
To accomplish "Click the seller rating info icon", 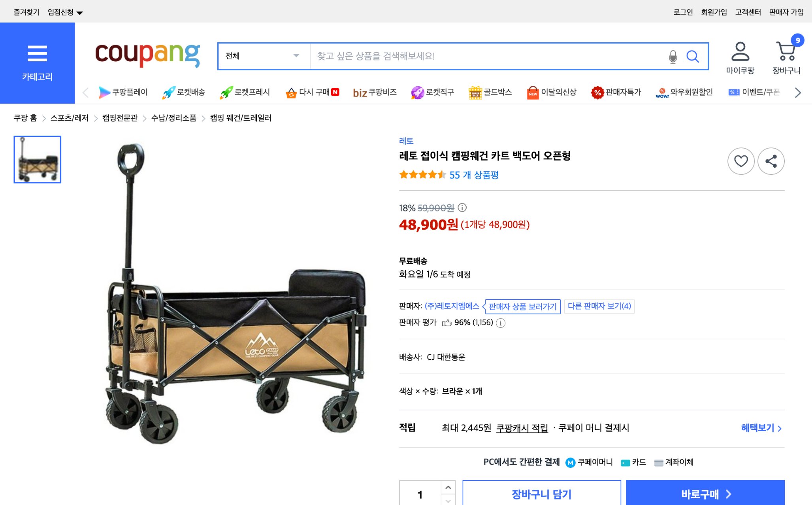I will (501, 323).
